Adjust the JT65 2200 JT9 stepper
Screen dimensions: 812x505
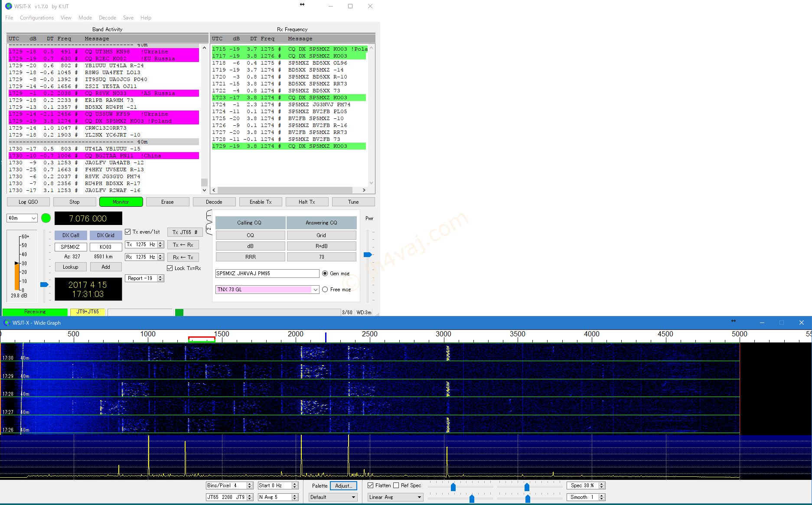coord(250,497)
